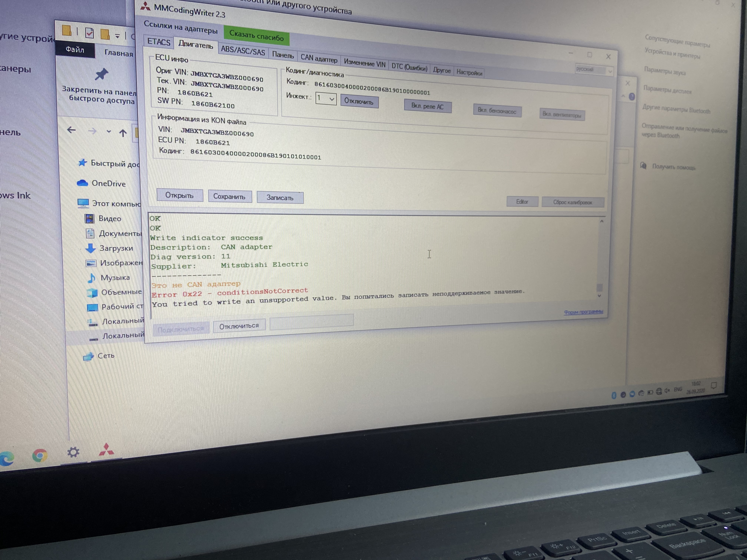Viewport: 747px width, 560px height.
Task: Open Объемные объекты folder in tree
Action: pyautogui.click(x=114, y=292)
